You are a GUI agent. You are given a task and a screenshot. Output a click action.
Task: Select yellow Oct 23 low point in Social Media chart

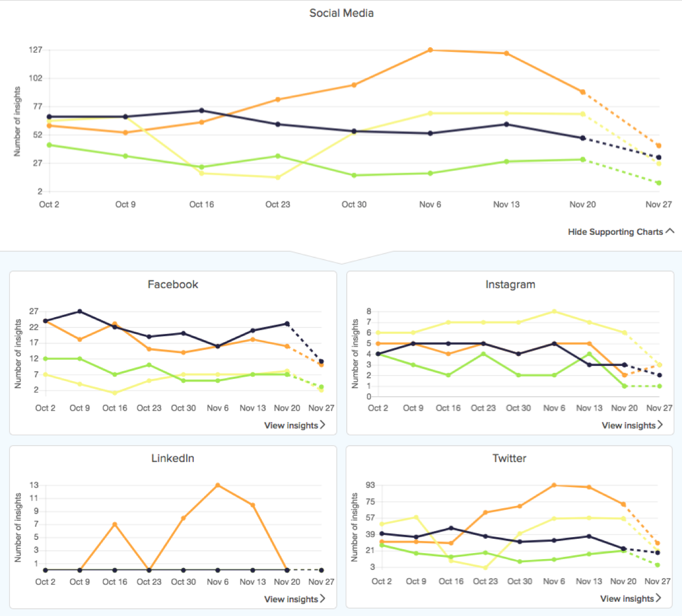pyautogui.click(x=278, y=177)
